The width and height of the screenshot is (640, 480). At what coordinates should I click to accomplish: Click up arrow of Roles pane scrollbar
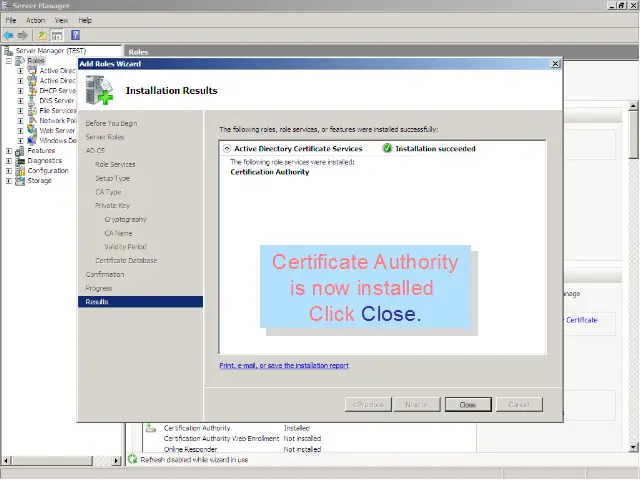[633, 106]
